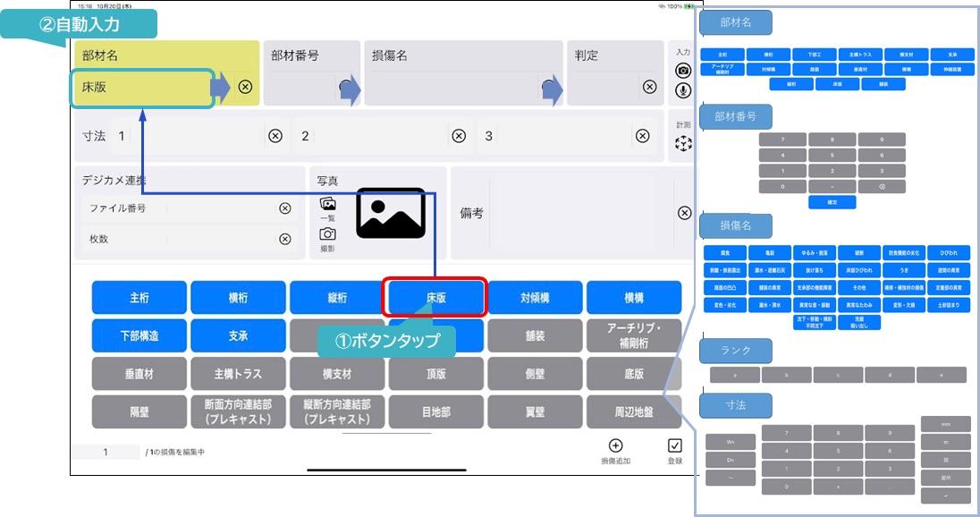The height and width of the screenshot is (517, 980).
Task: Tap the 主桁 member button
Action: 139,298
